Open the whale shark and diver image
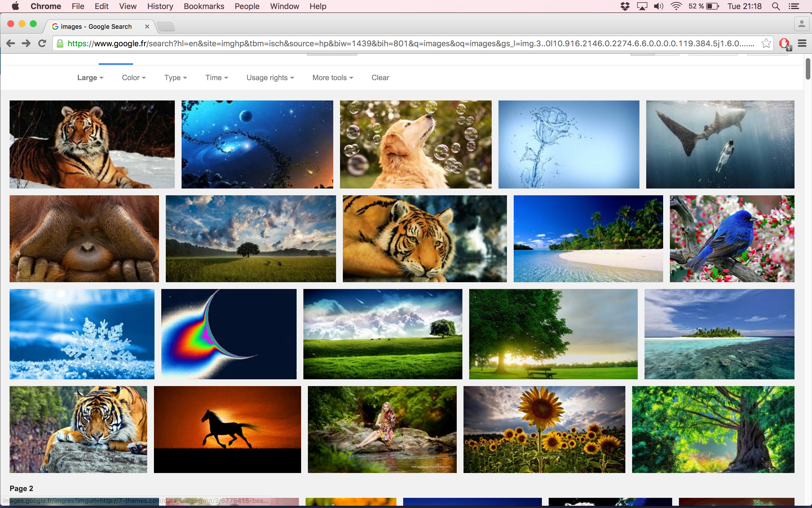Image resolution: width=812 pixels, height=508 pixels. [x=720, y=144]
